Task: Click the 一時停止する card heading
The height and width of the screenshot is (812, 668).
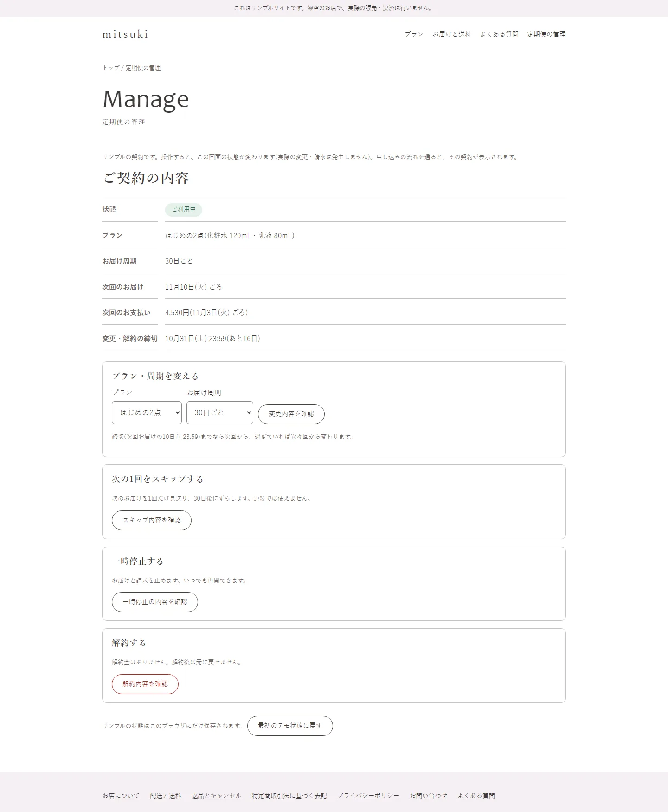Action: pyautogui.click(x=138, y=561)
